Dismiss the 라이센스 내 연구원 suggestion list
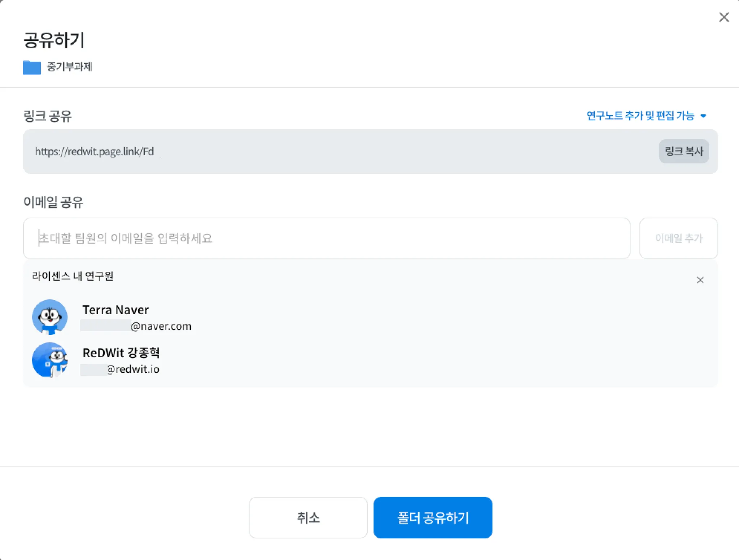This screenshot has width=739, height=560. pos(700,280)
